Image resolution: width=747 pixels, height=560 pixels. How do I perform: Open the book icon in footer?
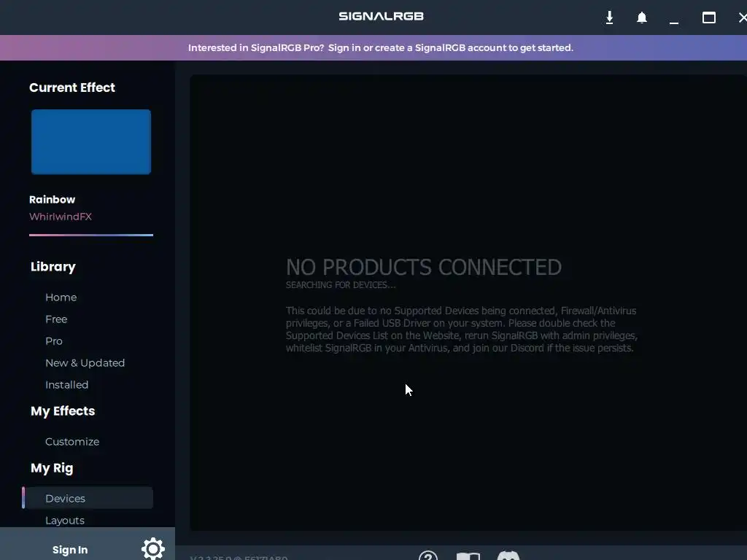[468, 556]
